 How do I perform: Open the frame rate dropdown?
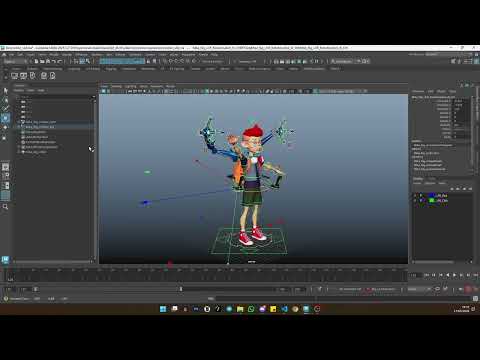click(418, 289)
